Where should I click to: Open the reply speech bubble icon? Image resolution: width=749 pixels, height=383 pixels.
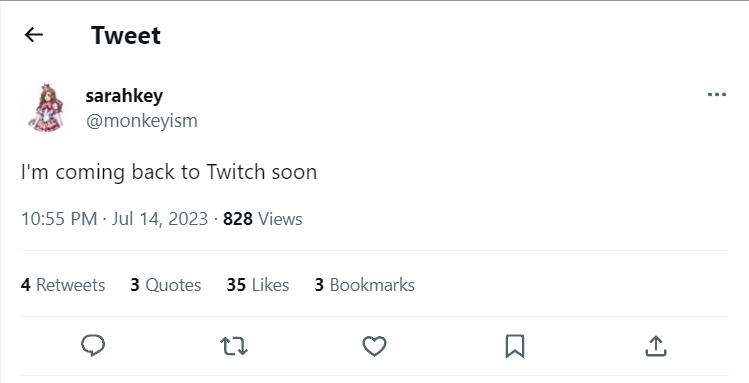(93, 346)
